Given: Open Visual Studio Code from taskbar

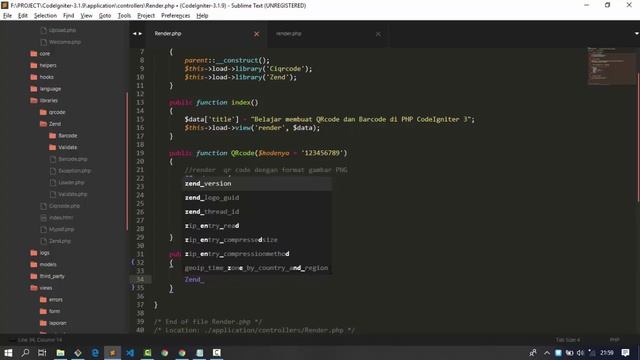Looking at the screenshot, I should (130, 353).
